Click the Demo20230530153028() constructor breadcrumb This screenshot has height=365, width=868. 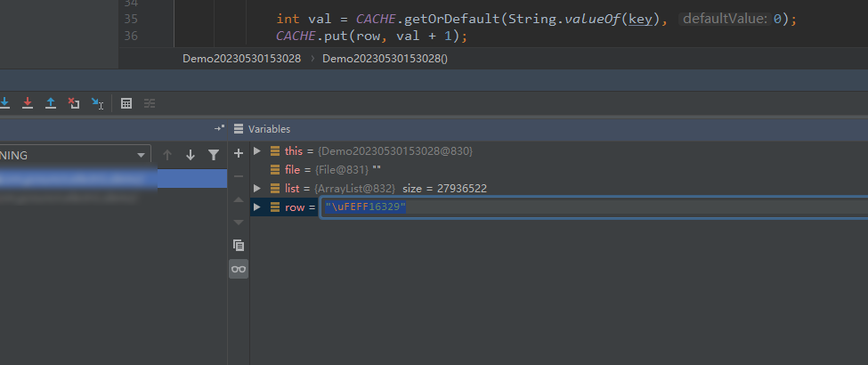(385, 58)
